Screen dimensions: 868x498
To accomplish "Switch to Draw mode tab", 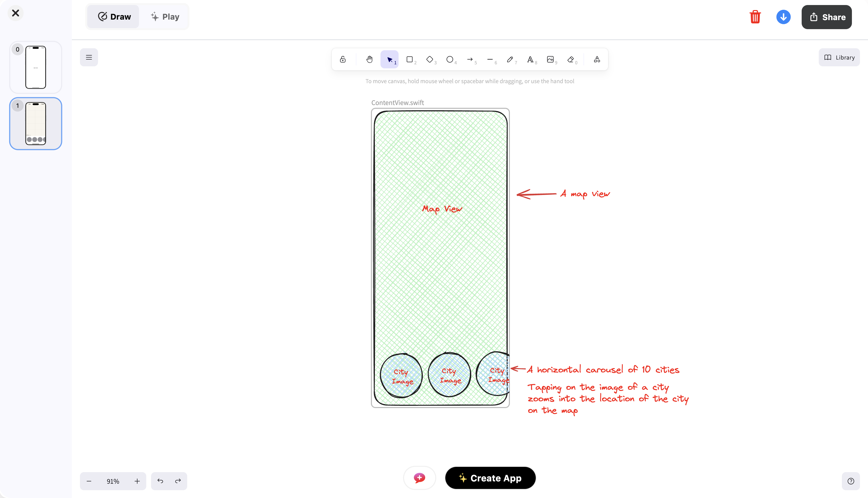I will pyautogui.click(x=114, y=17).
